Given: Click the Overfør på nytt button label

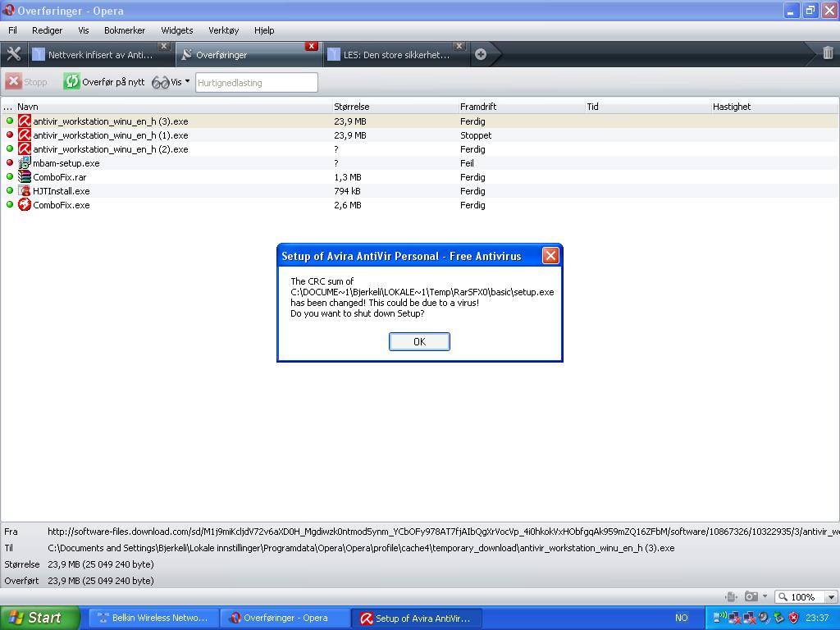Looking at the screenshot, I should pos(113,82).
